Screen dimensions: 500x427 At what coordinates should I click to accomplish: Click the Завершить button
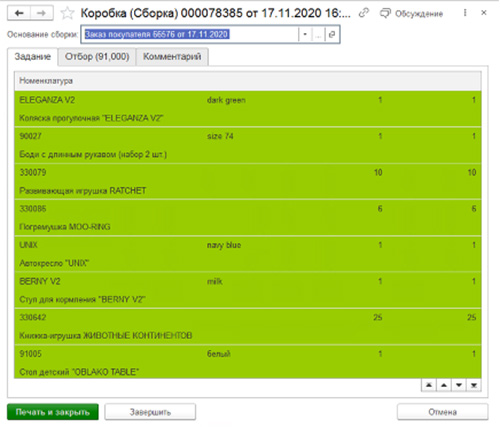click(150, 412)
